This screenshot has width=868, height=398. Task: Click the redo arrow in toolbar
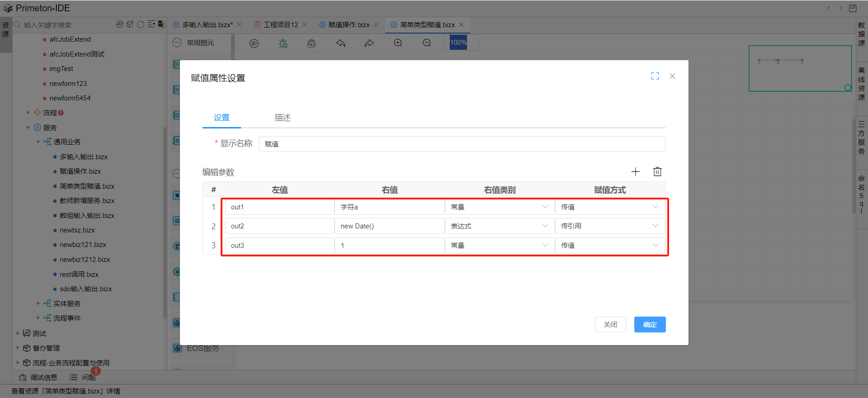pos(369,43)
